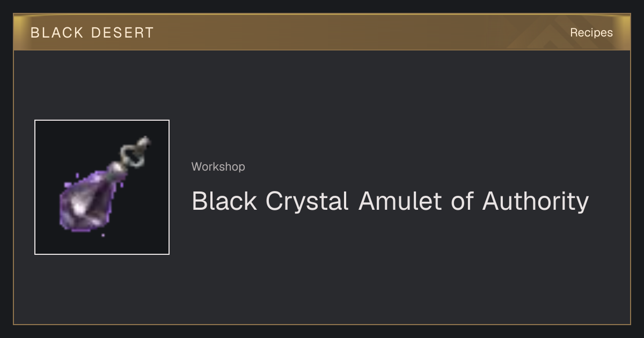Click the Black Crystal Amulet of Authority title

click(x=390, y=202)
